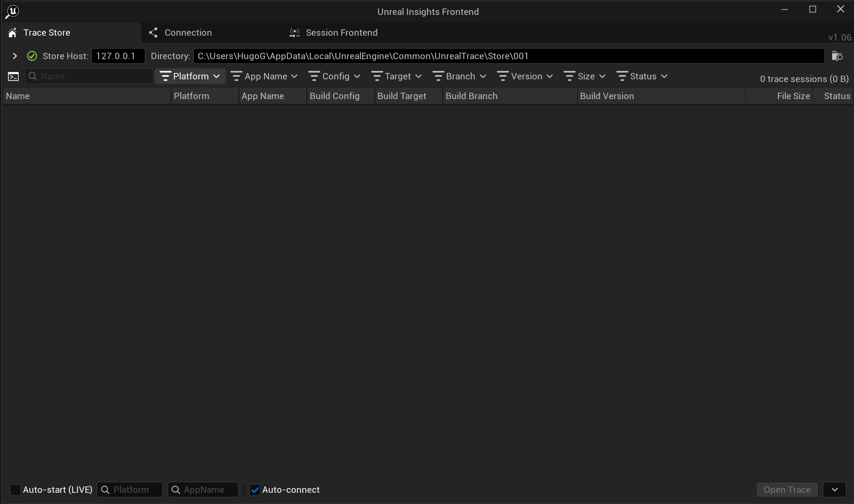
Task: Minimize the Unreal Insights window
Action: click(785, 10)
